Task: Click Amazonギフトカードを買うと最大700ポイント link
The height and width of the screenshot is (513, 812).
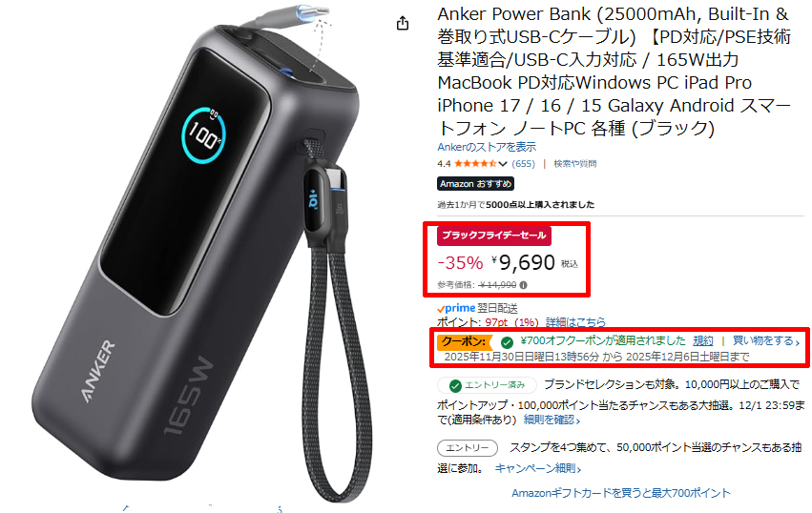Action: [621, 493]
